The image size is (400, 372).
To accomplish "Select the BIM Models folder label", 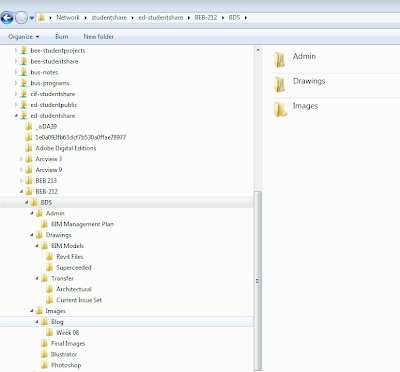I will [x=67, y=246].
